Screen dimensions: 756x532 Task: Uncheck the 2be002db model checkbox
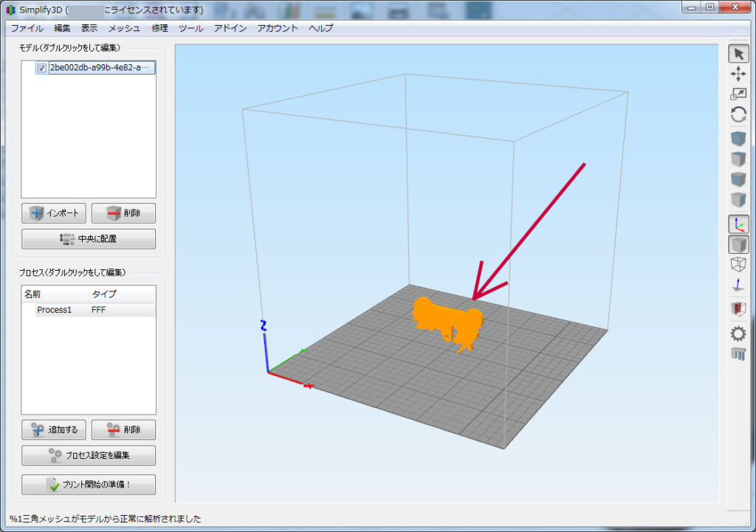click(x=41, y=68)
